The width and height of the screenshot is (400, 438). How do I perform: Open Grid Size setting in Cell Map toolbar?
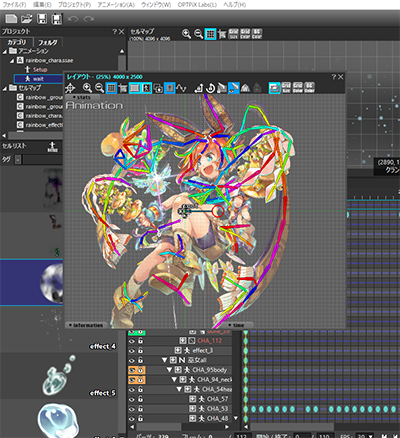click(x=234, y=34)
